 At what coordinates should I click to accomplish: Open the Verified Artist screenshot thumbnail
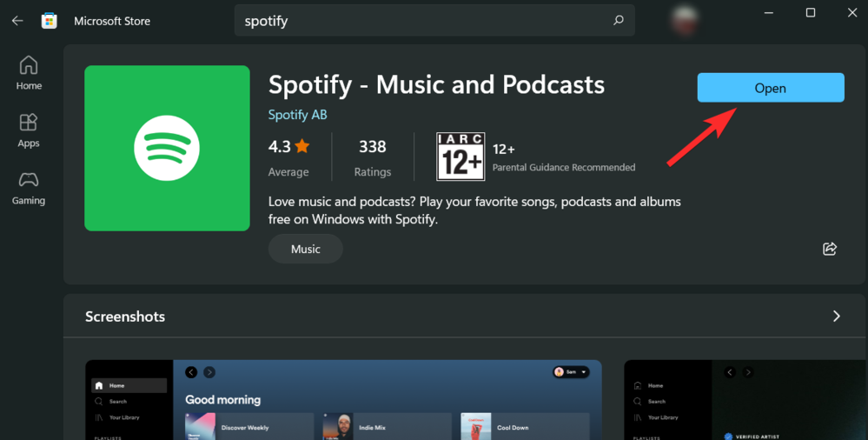(x=745, y=399)
